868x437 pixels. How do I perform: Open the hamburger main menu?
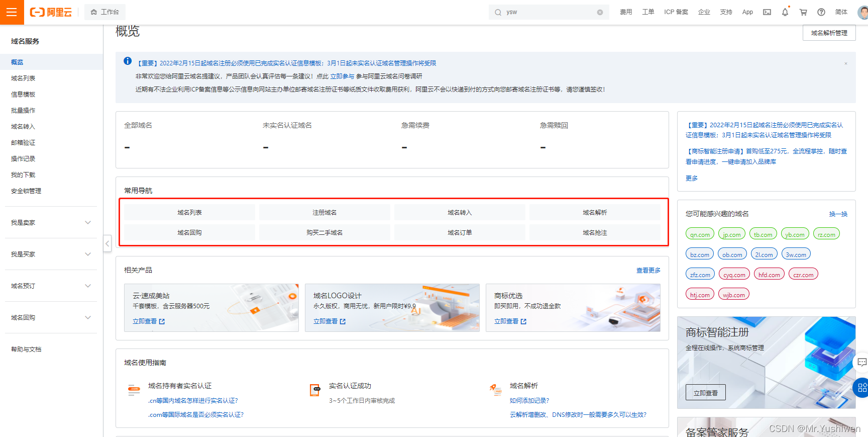pyautogui.click(x=12, y=12)
